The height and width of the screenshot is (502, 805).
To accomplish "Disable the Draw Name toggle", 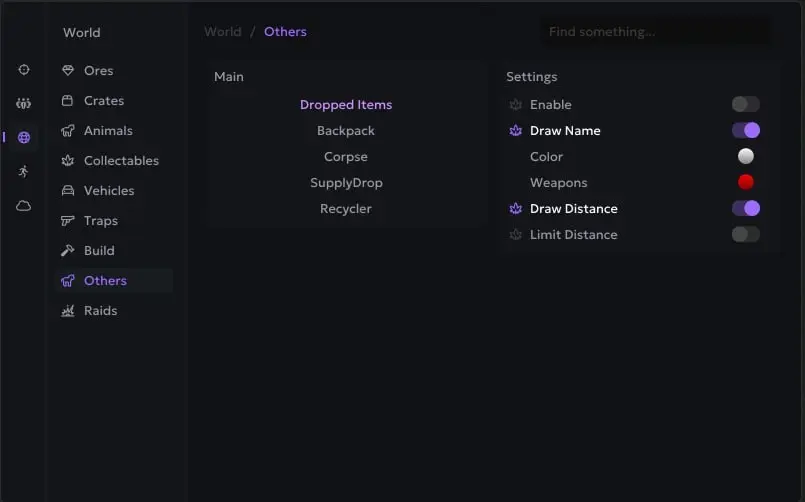I will (745, 131).
